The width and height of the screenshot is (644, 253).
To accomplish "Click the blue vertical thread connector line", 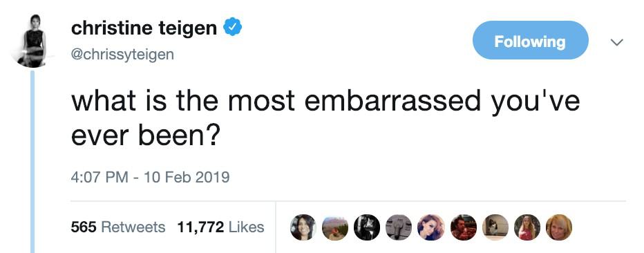I will 33,162.
